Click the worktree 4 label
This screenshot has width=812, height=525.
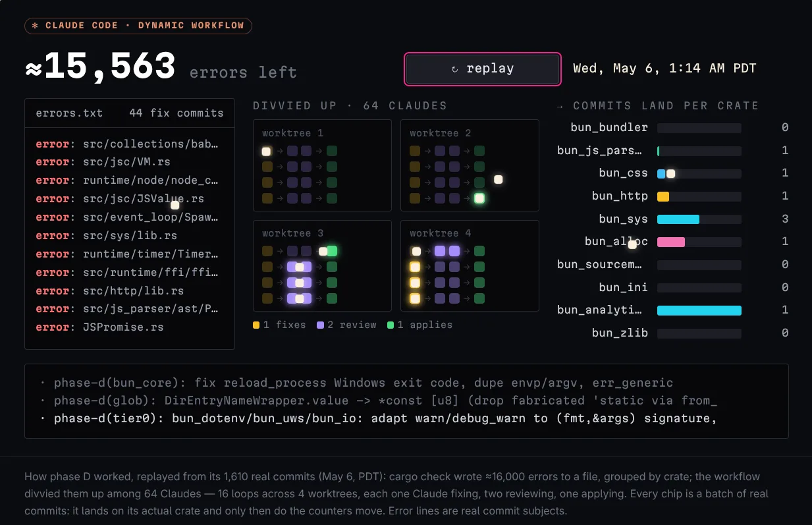coord(440,233)
